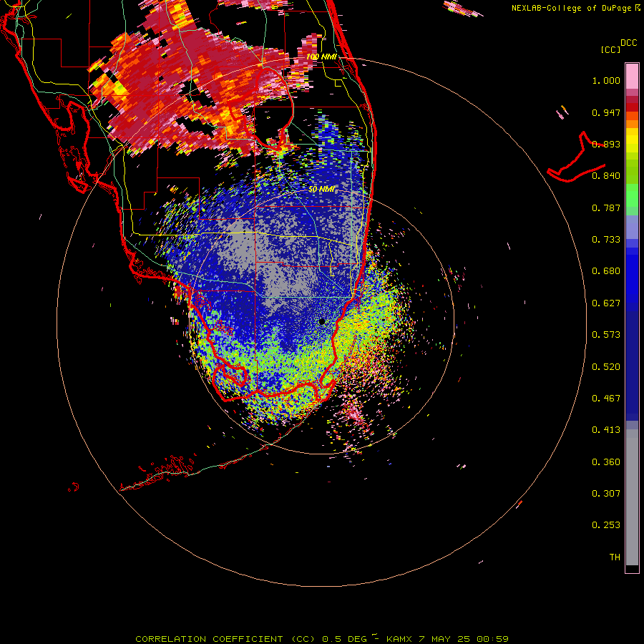644x644 pixels.
Task: Click the [CC] unit label
Action: 610,49
